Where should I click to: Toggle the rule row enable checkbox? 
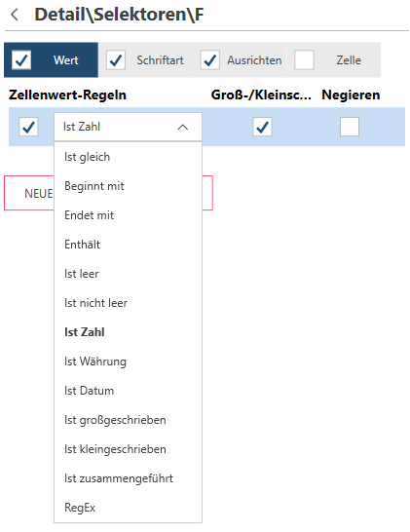28,127
